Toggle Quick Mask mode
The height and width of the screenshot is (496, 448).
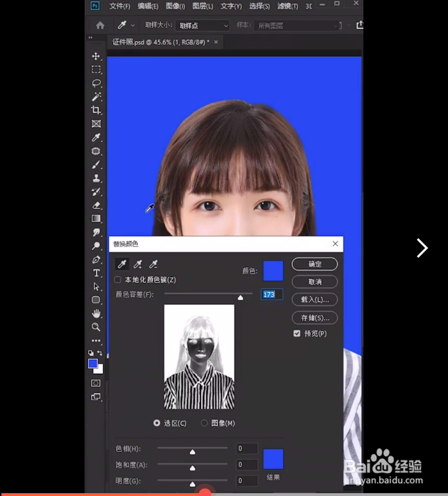tap(95, 383)
